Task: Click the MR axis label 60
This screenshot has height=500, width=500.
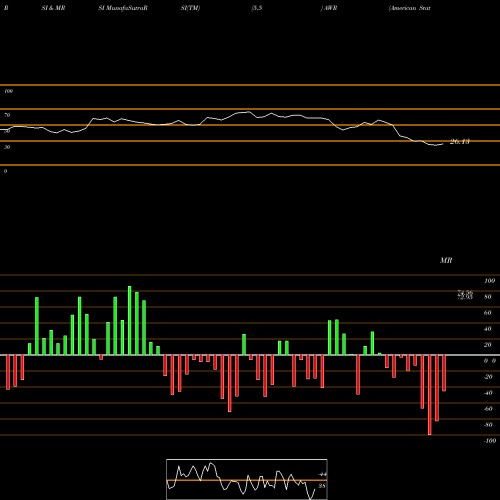Action: pyautogui.click(x=488, y=313)
